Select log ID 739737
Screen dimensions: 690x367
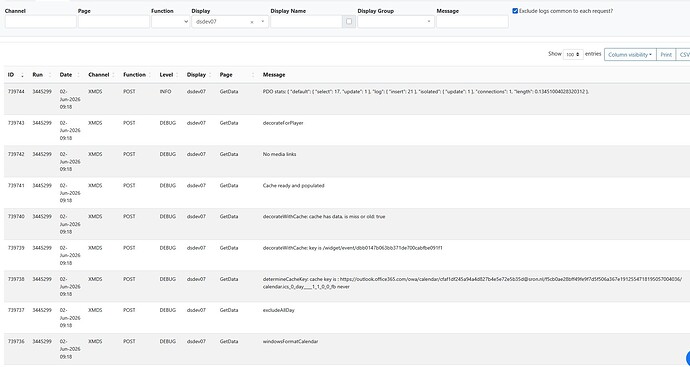pyautogui.click(x=16, y=310)
